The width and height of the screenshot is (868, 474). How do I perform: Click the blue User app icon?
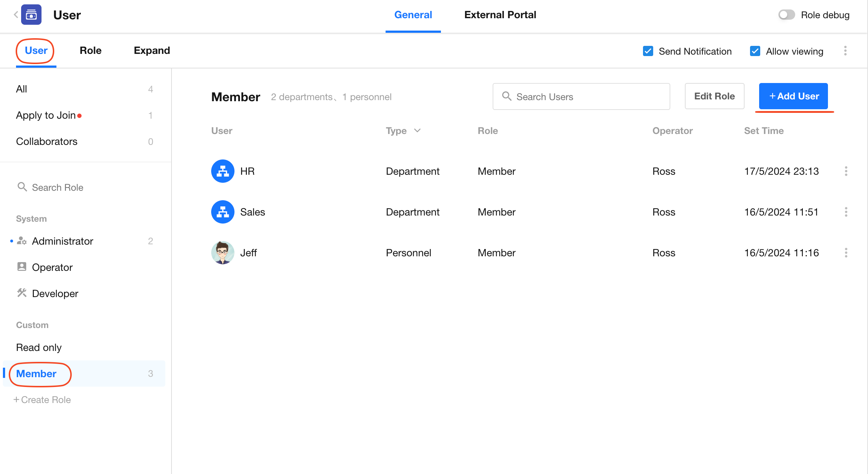(31, 15)
